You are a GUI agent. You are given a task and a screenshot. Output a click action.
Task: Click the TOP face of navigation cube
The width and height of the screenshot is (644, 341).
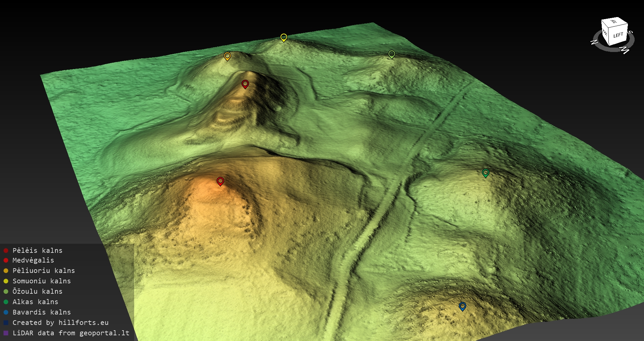pos(613,22)
